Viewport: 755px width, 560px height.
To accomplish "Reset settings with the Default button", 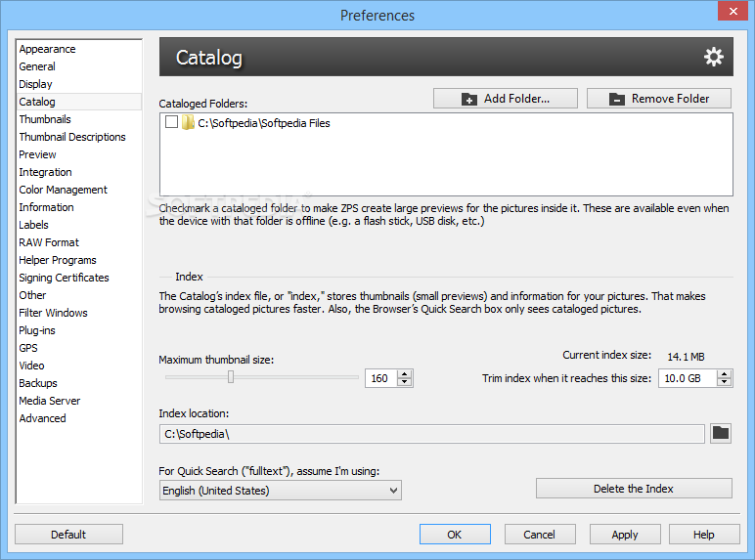I will (x=68, y=535).
